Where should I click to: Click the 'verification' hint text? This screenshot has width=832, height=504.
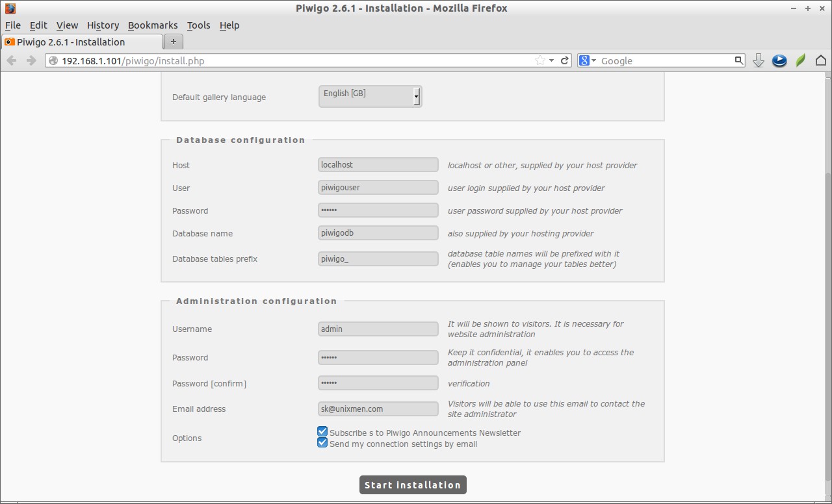click(469, 383)
